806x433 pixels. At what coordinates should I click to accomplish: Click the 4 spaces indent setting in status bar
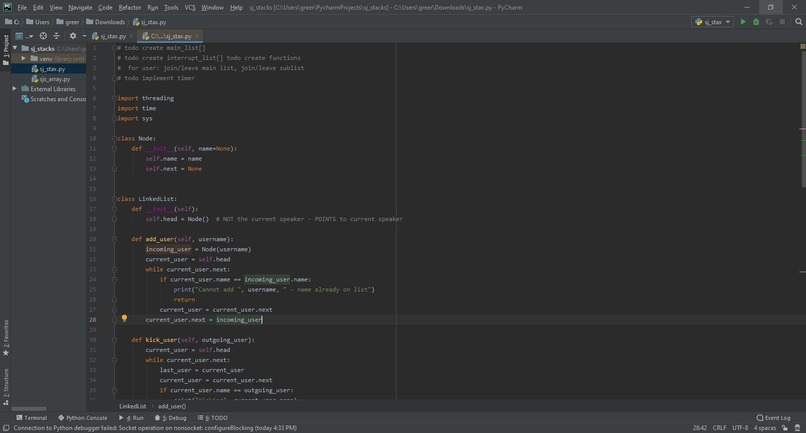click(x=765, y=428)
